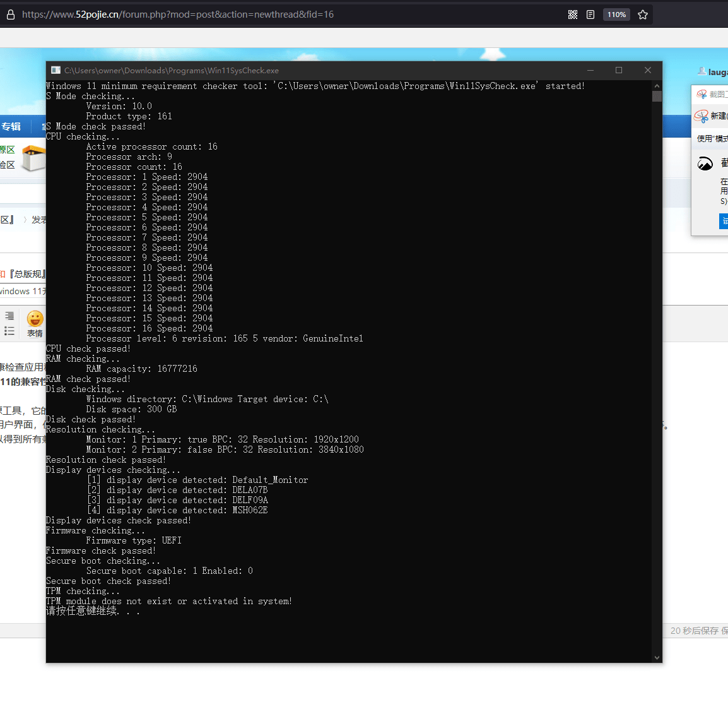This screenshot has width=728, height=702.
Task: Click '请按任意键继续' prompt line
Action: coord(92,611)
